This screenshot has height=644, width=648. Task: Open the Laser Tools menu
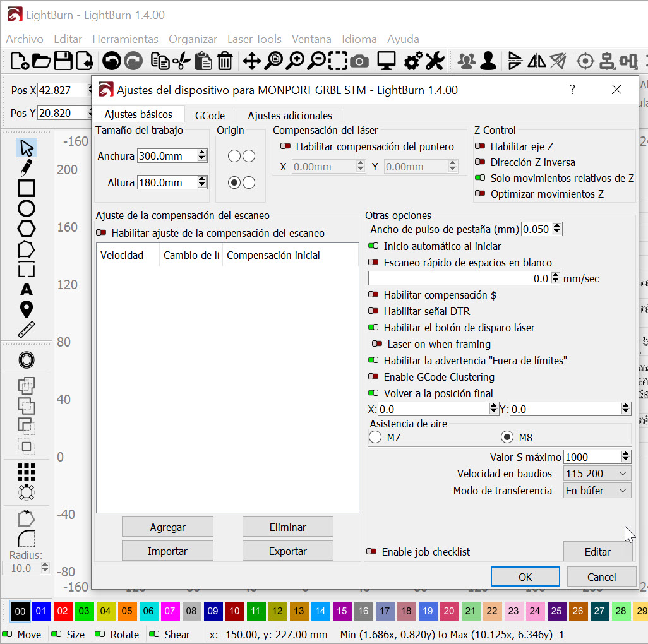click(x=254, y=39)
